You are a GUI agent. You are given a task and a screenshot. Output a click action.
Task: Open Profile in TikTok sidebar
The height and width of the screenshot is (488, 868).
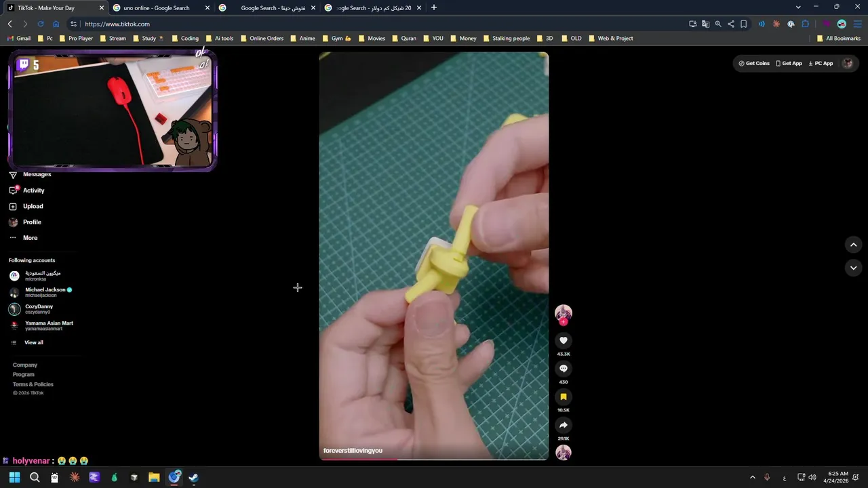[26, 222]
